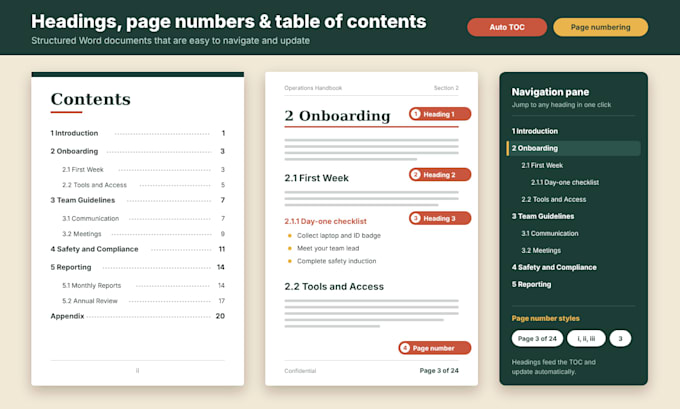Click the 'ii' page number on Contents page
680x409 pixels.
pyautogui.click(x=137, y=371)
